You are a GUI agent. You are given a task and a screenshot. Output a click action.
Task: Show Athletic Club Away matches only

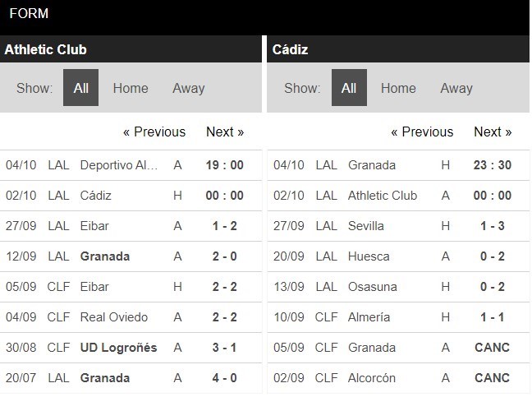tap(188, 88)
